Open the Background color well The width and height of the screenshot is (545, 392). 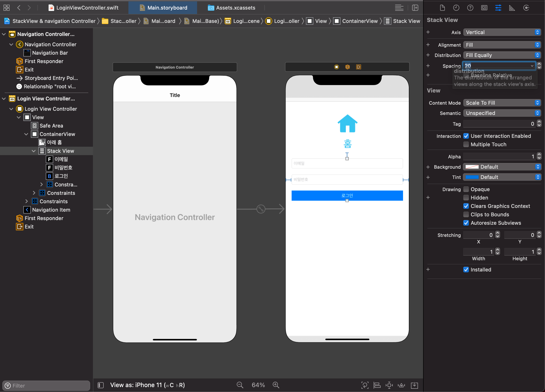pos(472,167)
